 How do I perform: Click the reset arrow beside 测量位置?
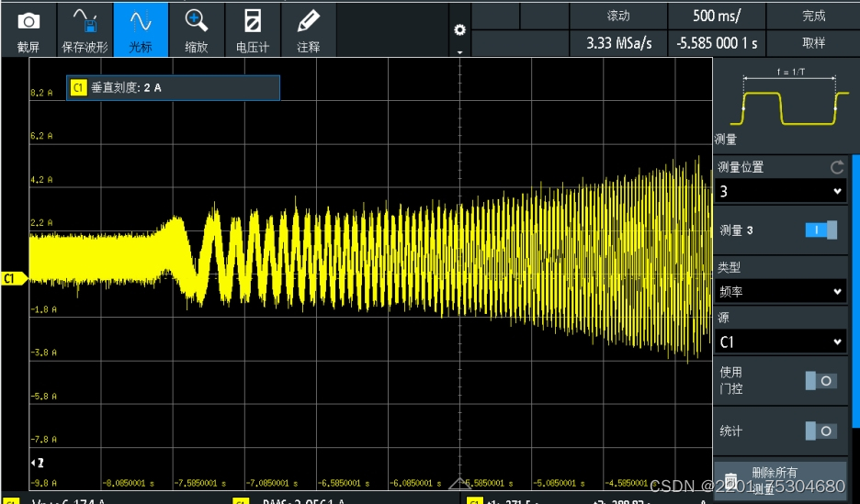(837, 167)
